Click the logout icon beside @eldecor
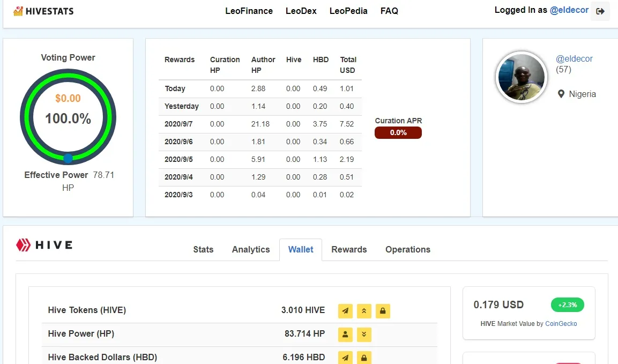This screenshot has width=618, height=364. click(600, 11)
